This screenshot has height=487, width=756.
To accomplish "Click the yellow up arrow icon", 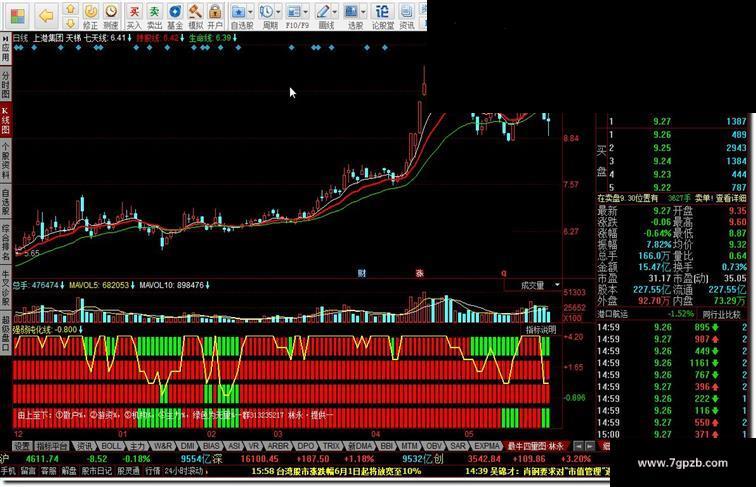I will [x=71, y=9].
